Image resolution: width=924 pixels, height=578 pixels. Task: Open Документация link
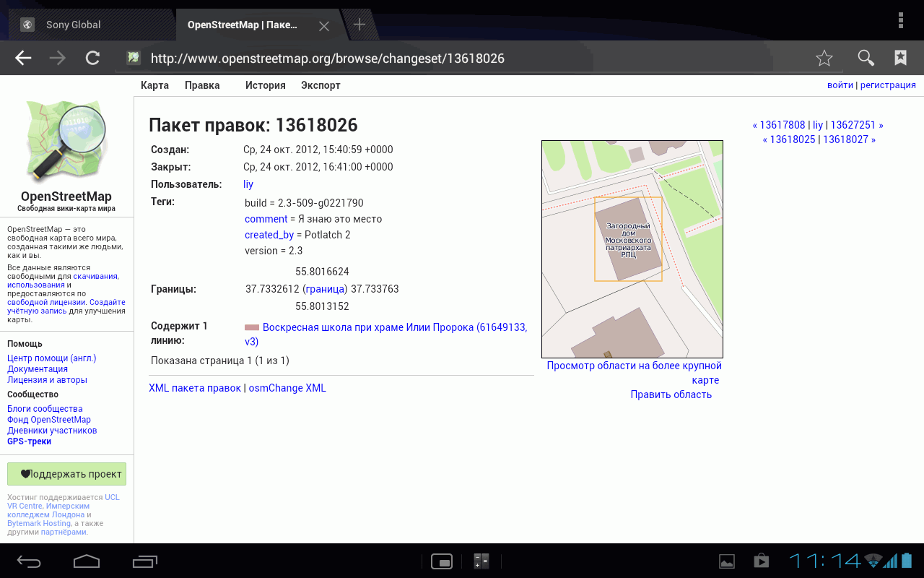point(38,369)
